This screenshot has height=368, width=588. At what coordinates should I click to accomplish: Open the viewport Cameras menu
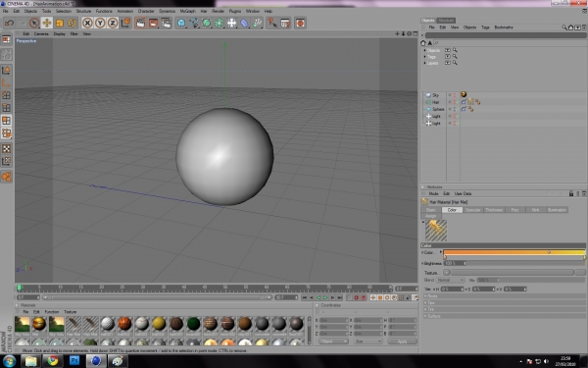[x=41, y=33]
